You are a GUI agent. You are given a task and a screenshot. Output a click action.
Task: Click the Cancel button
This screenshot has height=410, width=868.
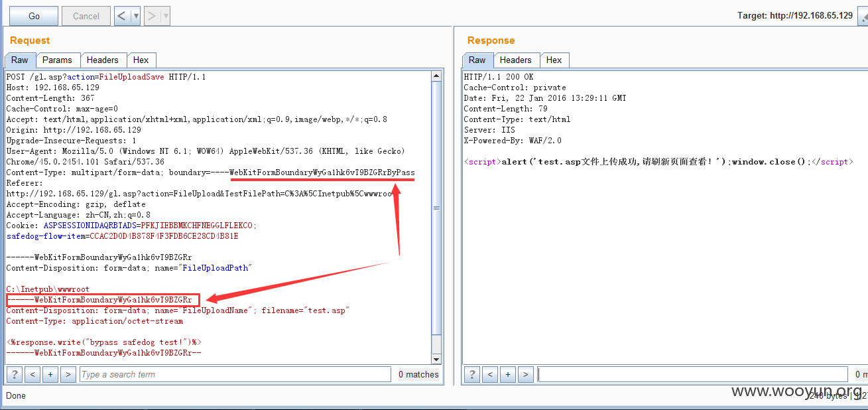tap(86, 16)
